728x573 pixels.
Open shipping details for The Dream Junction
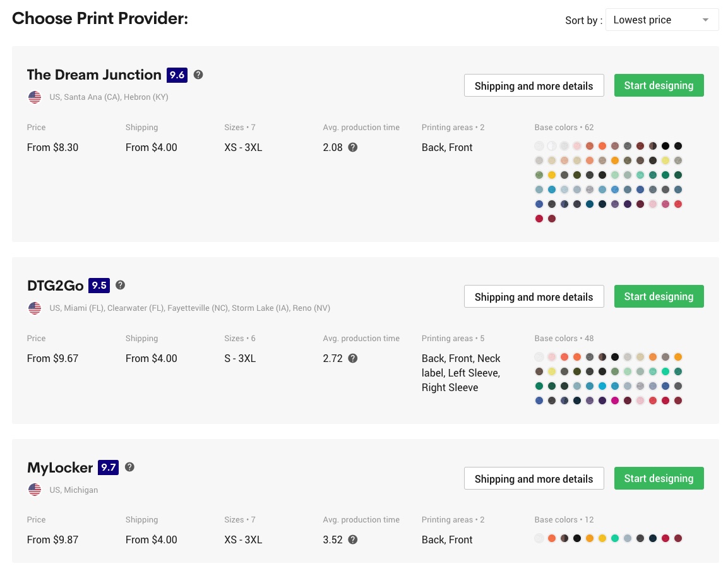534,85
